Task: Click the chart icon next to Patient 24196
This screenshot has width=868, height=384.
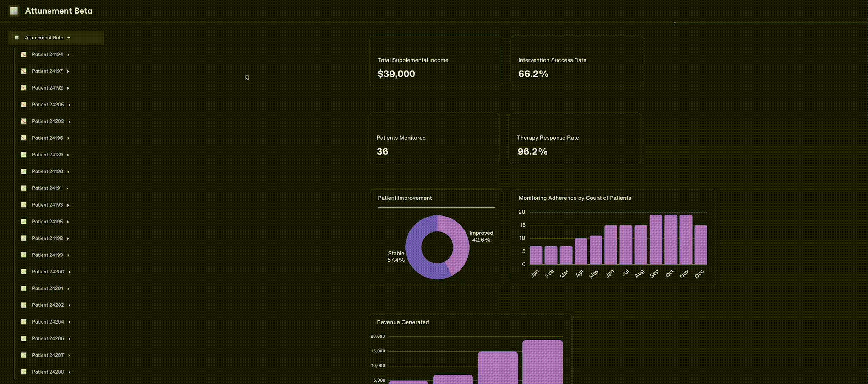Action: tap(24, 138)
